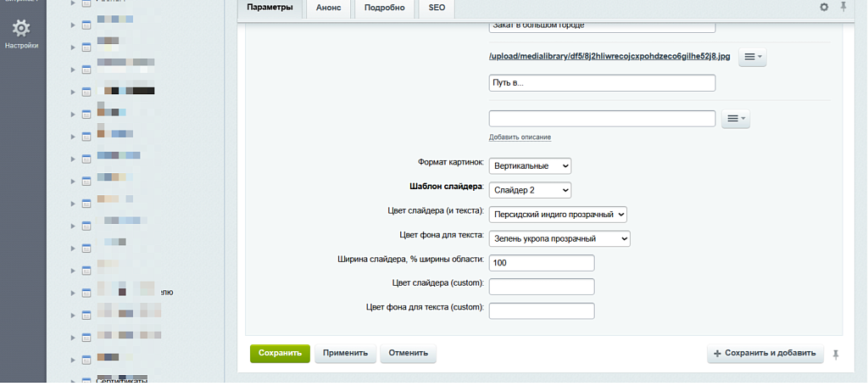Open the menu button beside the empty file field

tap(735, 120)
